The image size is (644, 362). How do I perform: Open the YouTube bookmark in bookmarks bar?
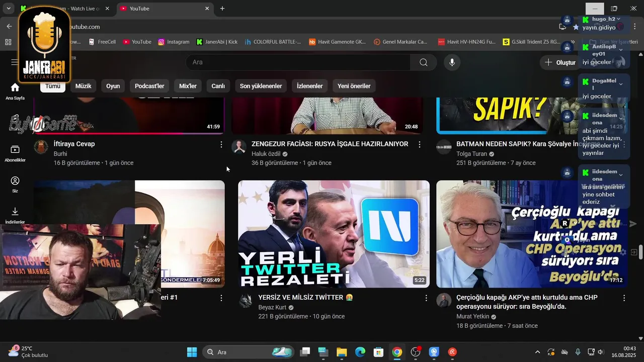pyautogui.click(x=137, y=42)
